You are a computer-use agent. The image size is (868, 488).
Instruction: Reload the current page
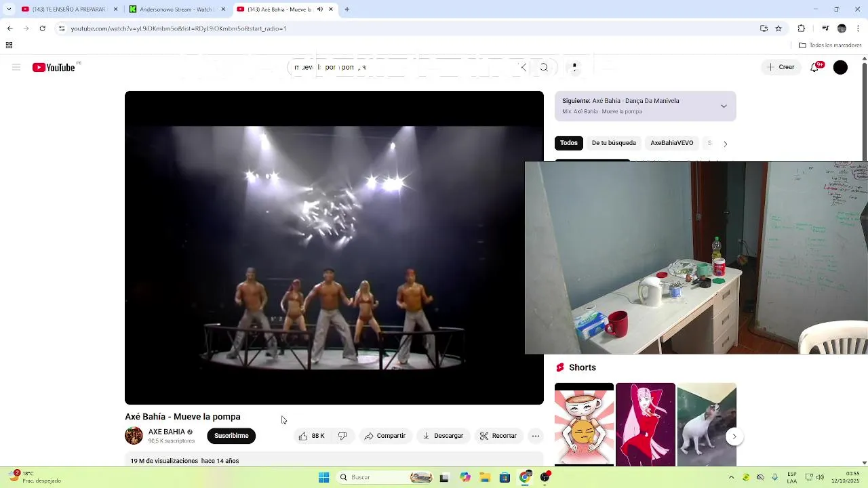click(x=42, y=28)
